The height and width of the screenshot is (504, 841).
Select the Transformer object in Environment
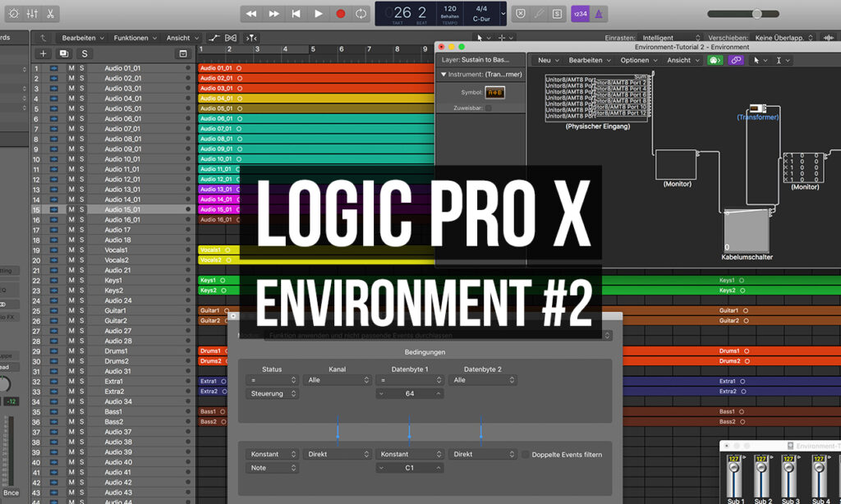pyautogui.click(x=757, y=109)
